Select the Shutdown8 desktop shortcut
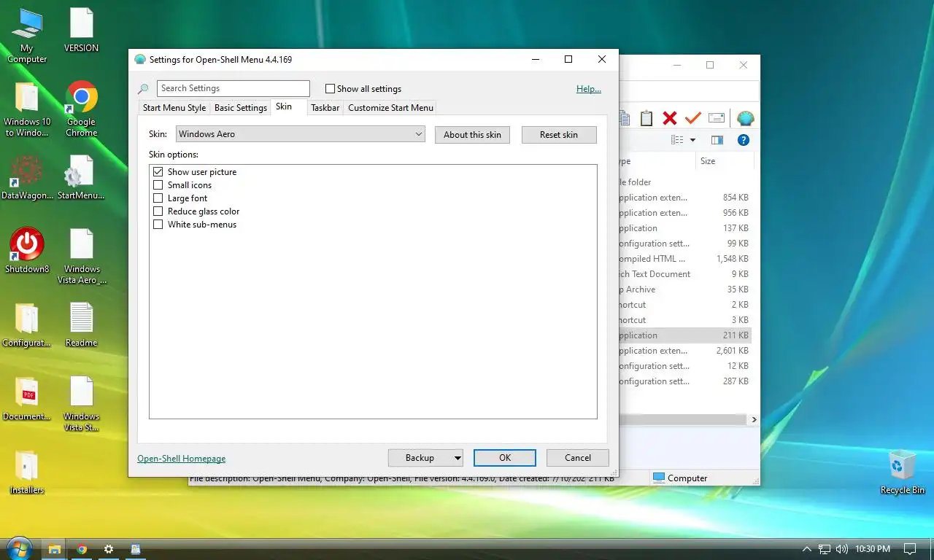 coord(27,251)
